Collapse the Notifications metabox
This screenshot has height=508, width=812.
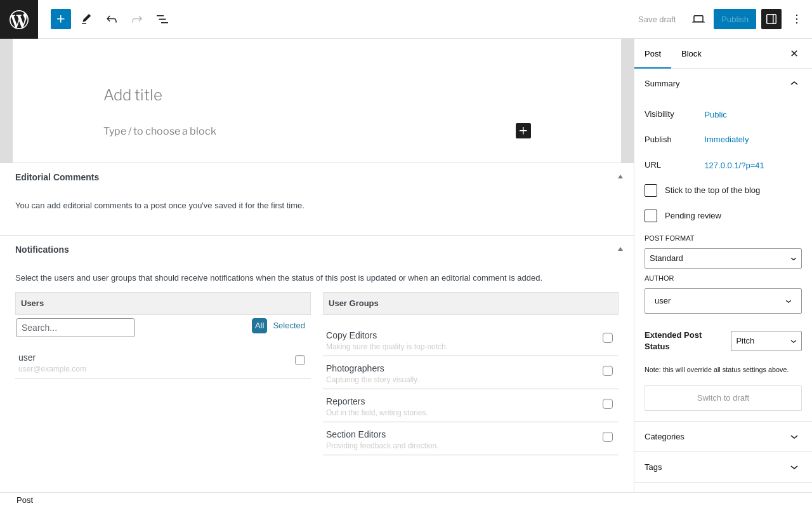click(x=620, y=250)
